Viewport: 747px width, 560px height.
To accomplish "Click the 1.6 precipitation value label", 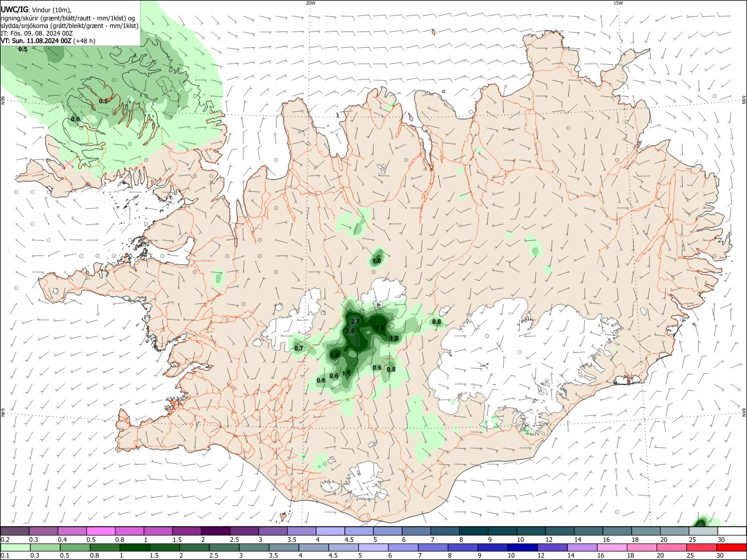I will (380, 328).
